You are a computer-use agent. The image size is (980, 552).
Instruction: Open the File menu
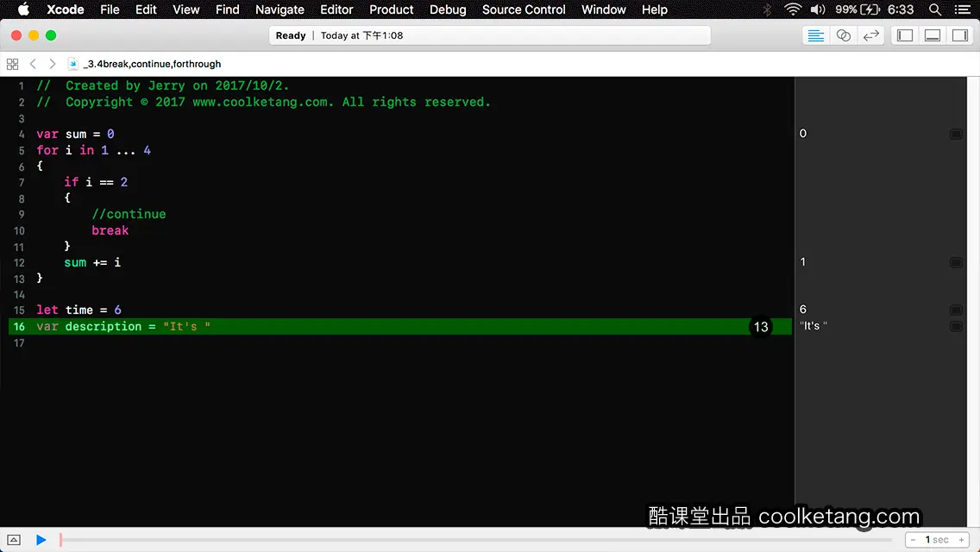pyautogui.click(x=110, y=9)
